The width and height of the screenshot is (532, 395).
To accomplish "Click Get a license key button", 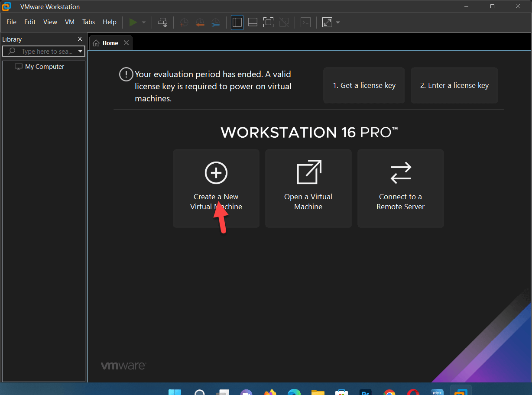I will (x=364, y=85).
